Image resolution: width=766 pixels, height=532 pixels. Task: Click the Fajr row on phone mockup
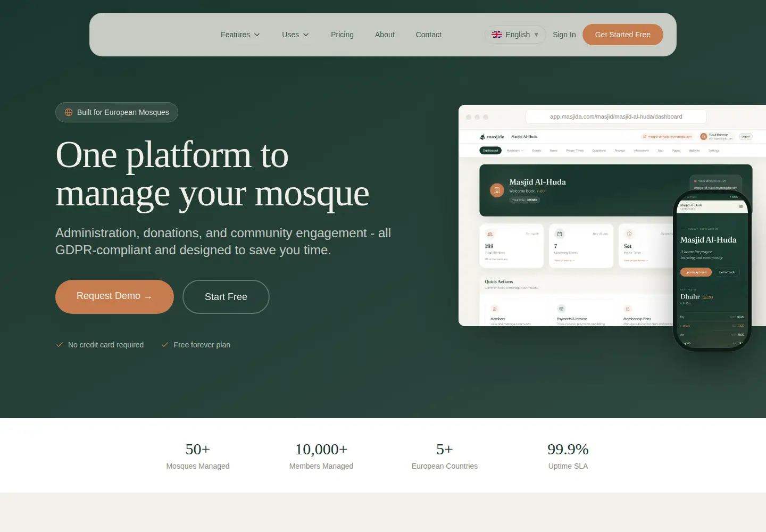pos(712,317)
